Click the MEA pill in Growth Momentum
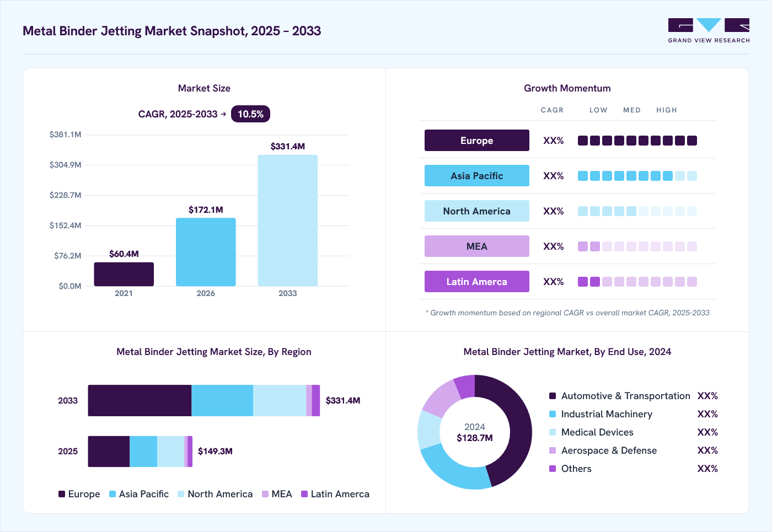Image resolution: width=772 pixels, height=532 pixels. pyautogui.click(x=477, y=246)
